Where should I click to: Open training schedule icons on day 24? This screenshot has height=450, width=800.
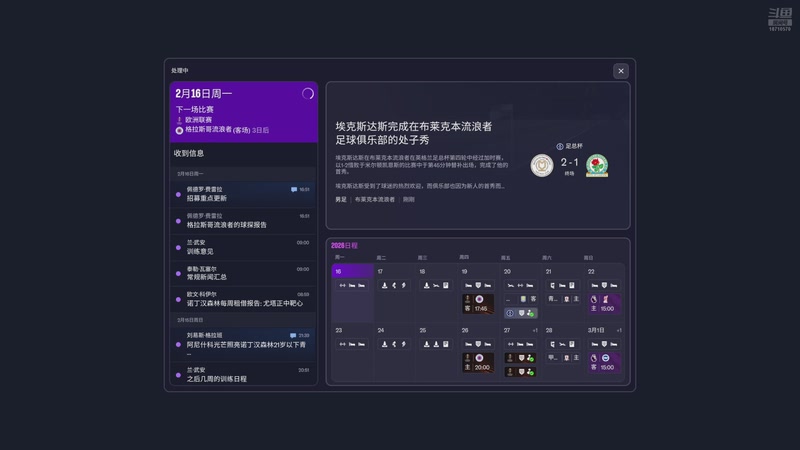click(x=394, y=344)
